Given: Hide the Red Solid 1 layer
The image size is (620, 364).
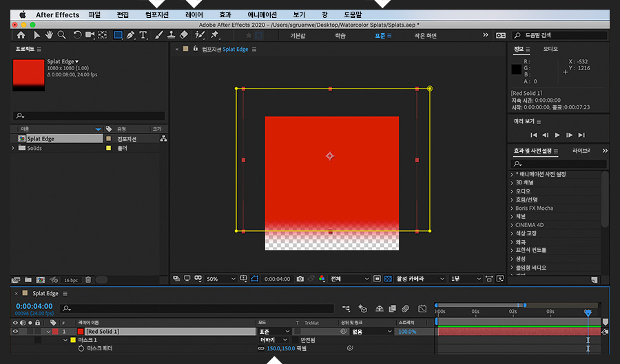Looking at the screenshot, I should (16, 331).
